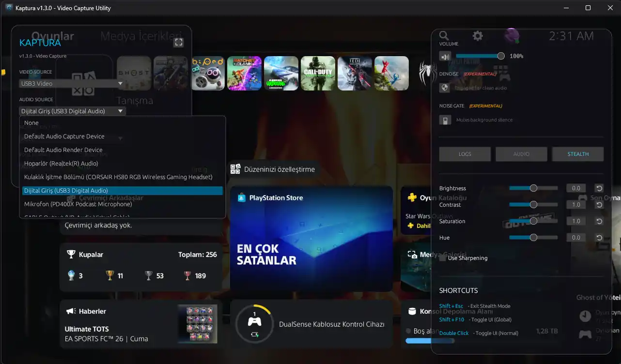Screen dimensions: 621x364
Task: Click the platinum trophy icon
Action: click(71, 275)
